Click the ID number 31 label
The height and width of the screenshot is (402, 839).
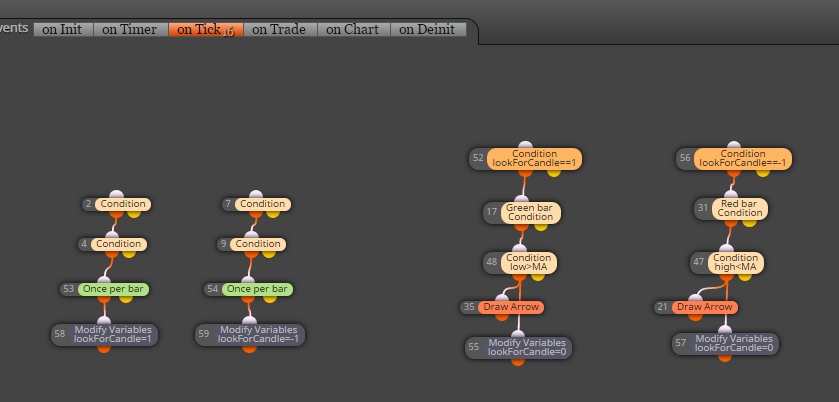click(x=704, y=208)
